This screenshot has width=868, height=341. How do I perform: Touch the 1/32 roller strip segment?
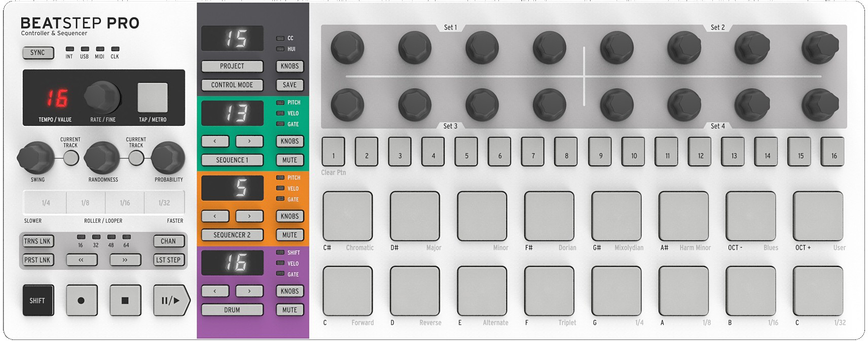pyautogui.click(x=164, y=203)
